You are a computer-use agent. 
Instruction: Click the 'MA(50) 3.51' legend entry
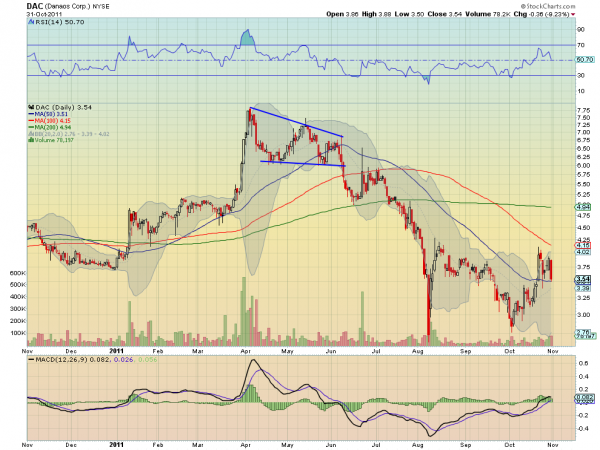click(x=51, y=114)
